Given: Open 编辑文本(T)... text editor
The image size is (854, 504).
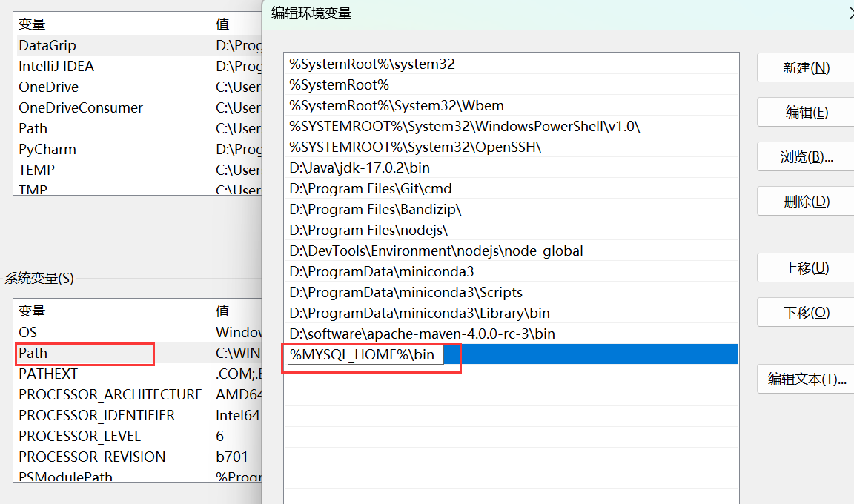Looking at the screenshot, I should click(x=806, y=379).
